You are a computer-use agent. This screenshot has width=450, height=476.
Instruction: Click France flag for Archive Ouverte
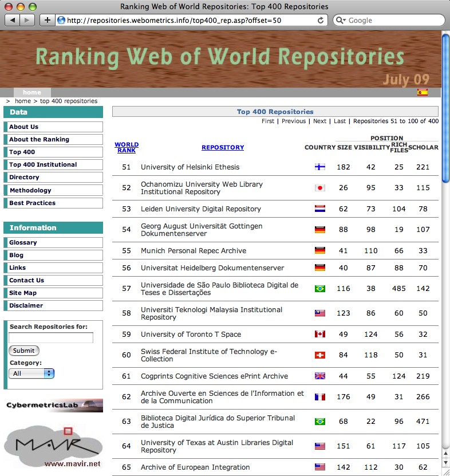click(x=320, y=397)
